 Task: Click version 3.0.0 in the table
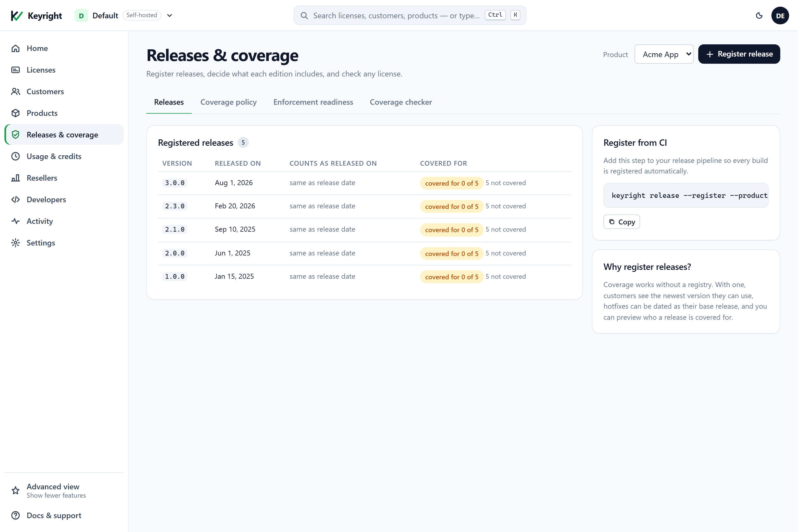(x=175, y=183)
